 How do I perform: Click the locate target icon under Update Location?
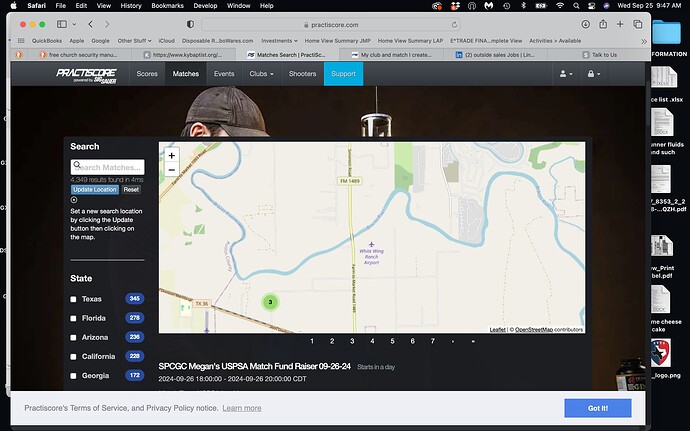(x=74, y=200)
